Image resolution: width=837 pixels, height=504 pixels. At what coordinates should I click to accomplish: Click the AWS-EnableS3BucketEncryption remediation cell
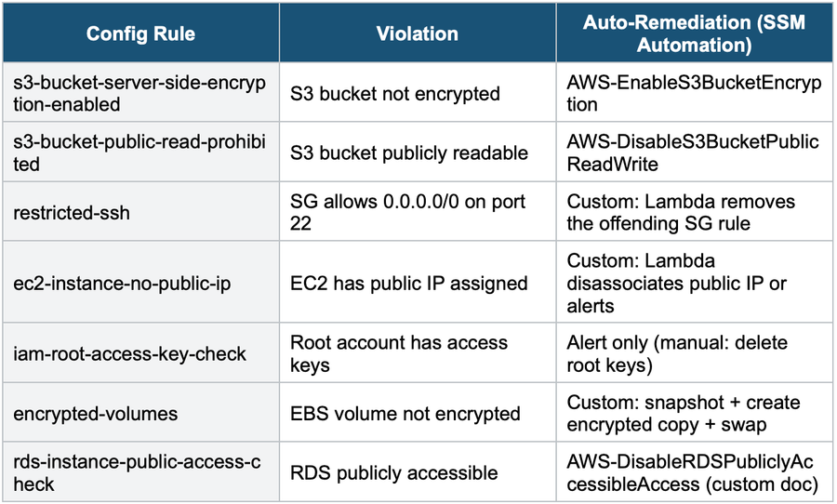tap(694, 93)
